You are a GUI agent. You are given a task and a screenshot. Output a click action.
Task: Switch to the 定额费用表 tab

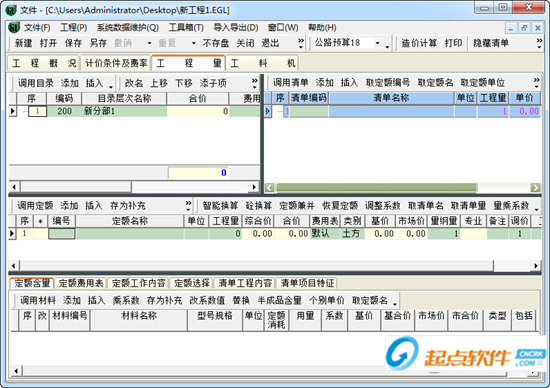pos(81,283)
